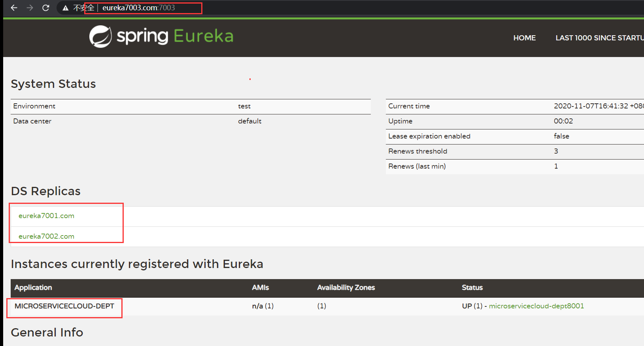Open the microservicecloud-dept8001 instance link
Viewport: 644px width, 346px height.
pyautogui.click(x=536, y=306)
